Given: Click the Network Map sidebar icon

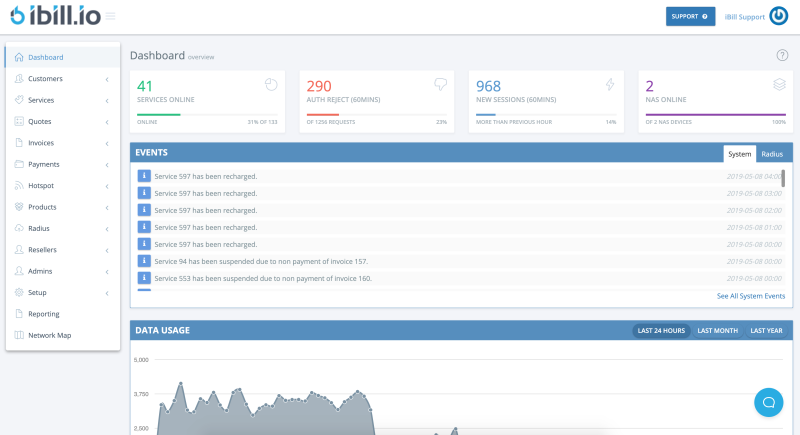Looking at the screenshot, I should 19,335.
